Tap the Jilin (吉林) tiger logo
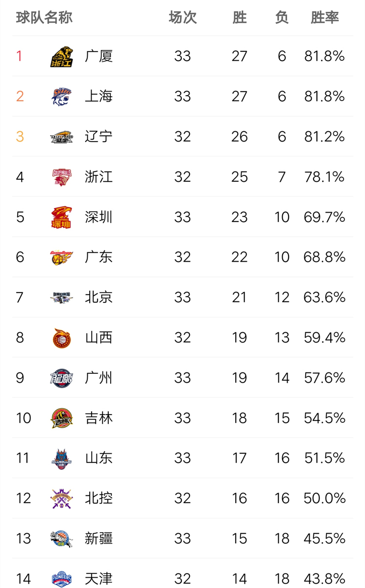365x588 pixels. [62, 418]
